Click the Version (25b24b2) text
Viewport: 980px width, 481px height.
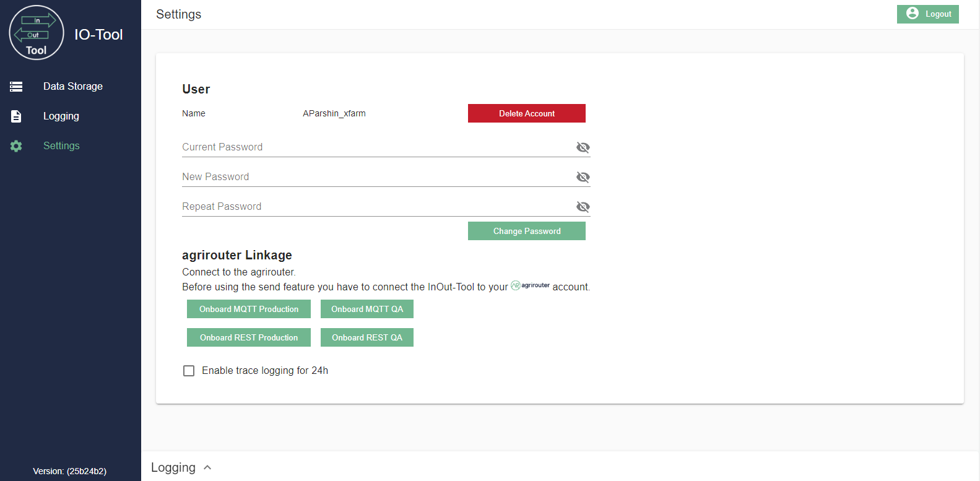70,471
